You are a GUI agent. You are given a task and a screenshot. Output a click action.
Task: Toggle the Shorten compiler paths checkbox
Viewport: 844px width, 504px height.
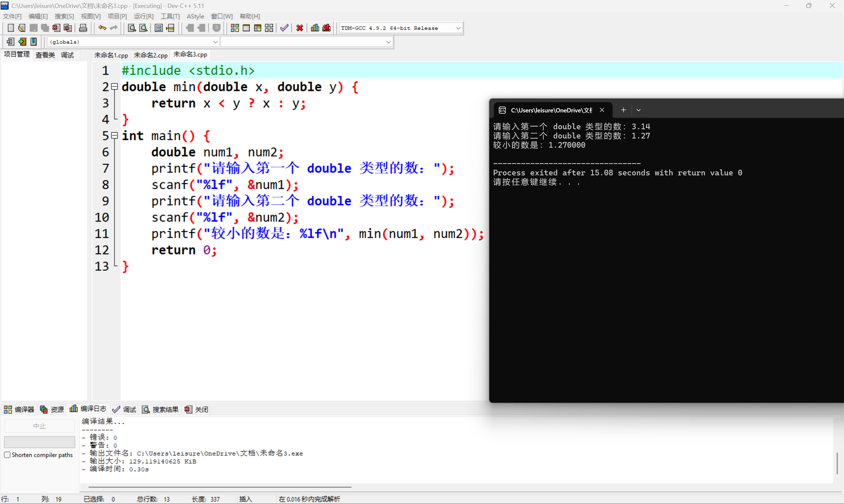point(7,455)
